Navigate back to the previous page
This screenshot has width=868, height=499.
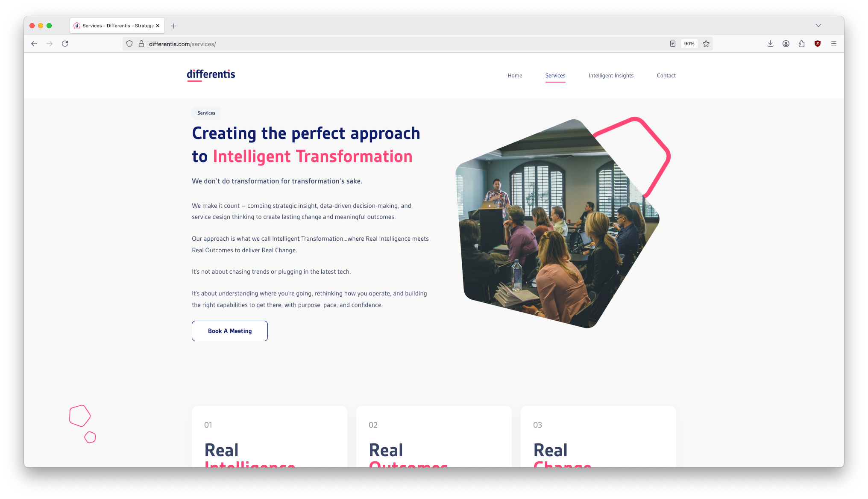coord(34,44)
